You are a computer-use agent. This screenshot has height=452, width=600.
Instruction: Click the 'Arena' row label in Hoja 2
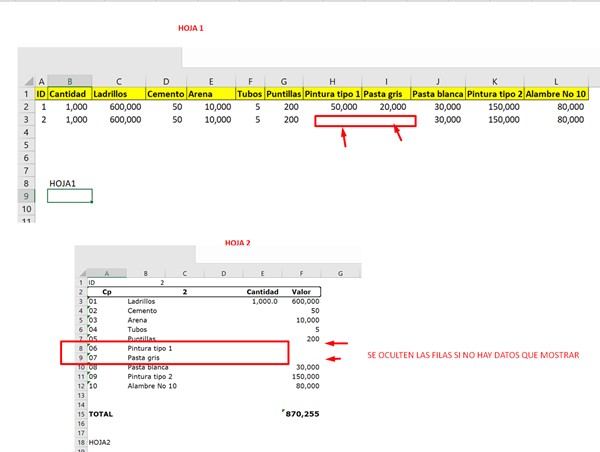(x=137, y=320)
